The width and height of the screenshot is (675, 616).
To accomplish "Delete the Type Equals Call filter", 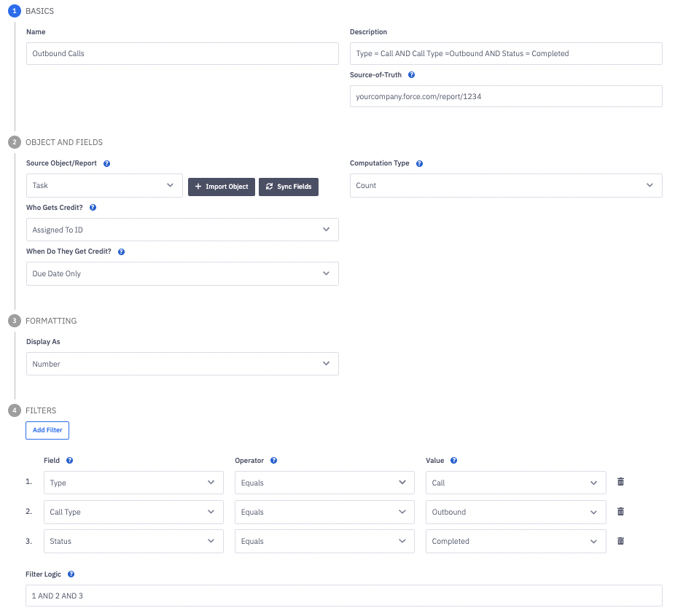I will [620, 482].
